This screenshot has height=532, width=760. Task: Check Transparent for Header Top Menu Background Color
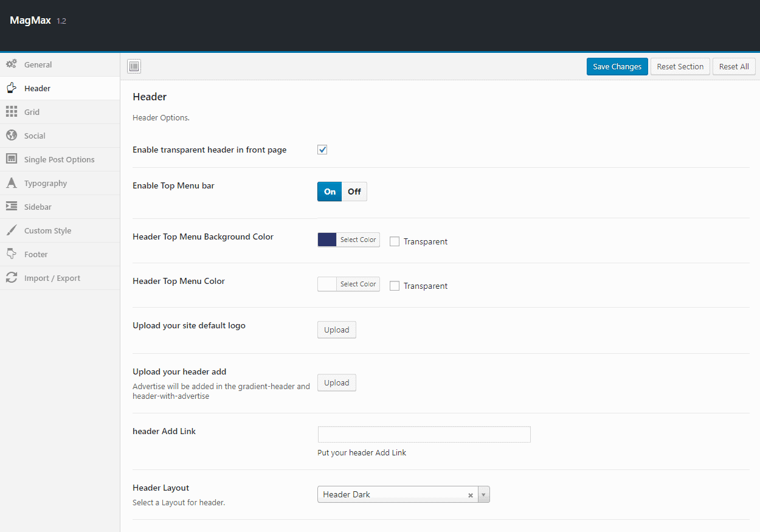coord(395,241)
